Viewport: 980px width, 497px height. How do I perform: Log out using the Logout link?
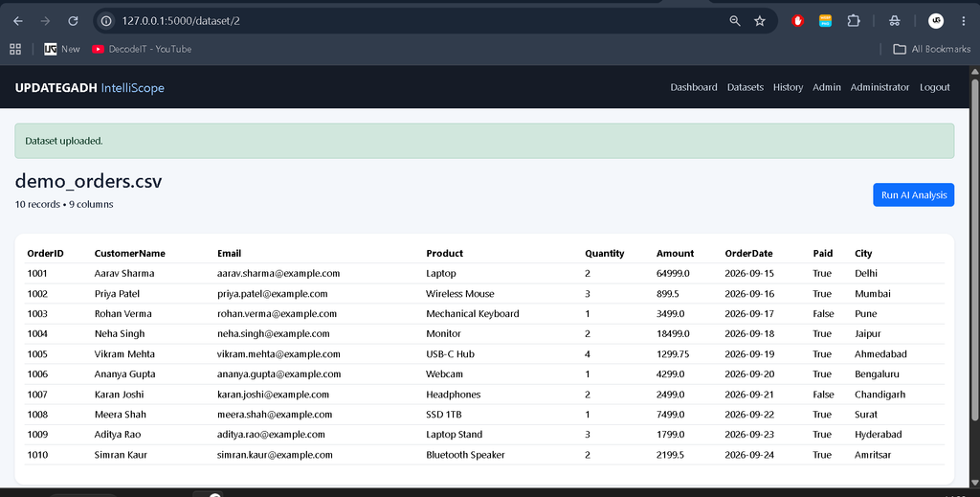[x=934, y=87]
